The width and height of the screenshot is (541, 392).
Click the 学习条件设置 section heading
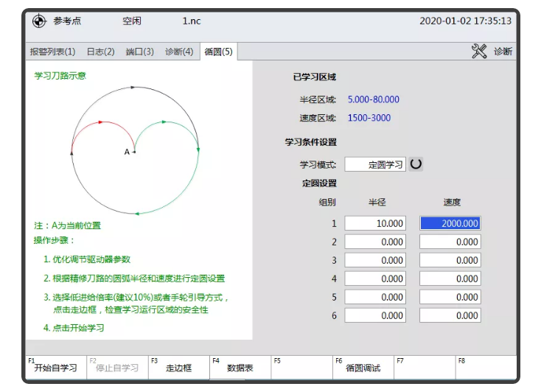coord(310,142)
